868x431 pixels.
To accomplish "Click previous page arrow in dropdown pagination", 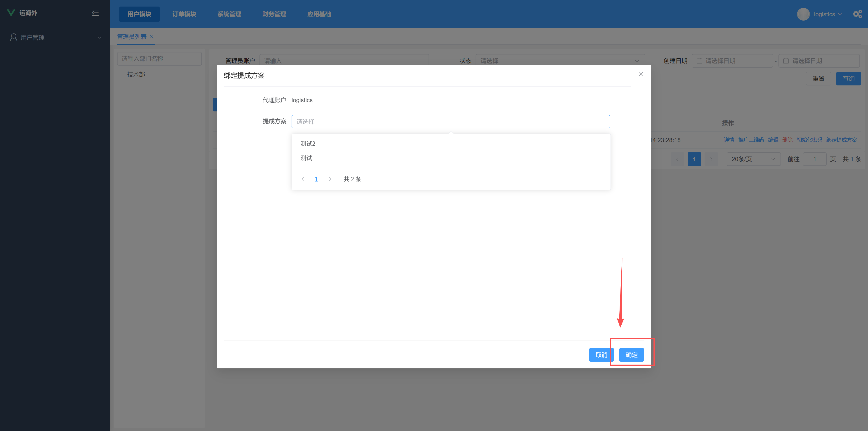I will click(303, 179).
